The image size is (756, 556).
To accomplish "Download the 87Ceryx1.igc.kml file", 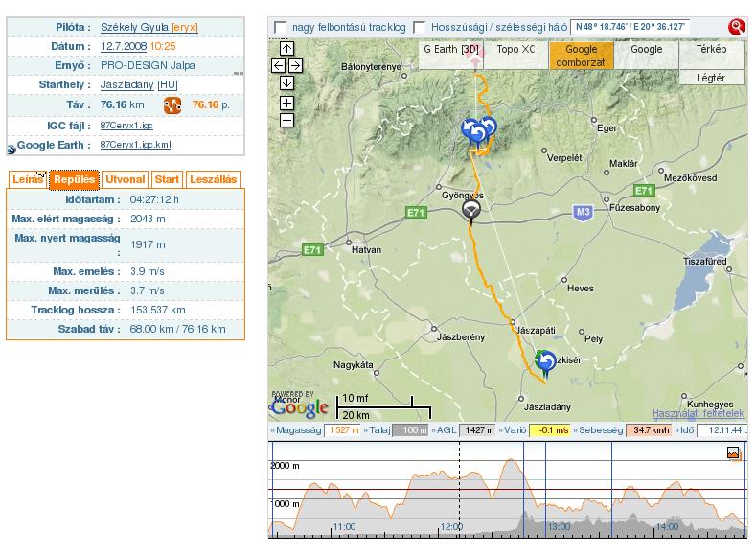I will 135,145.
